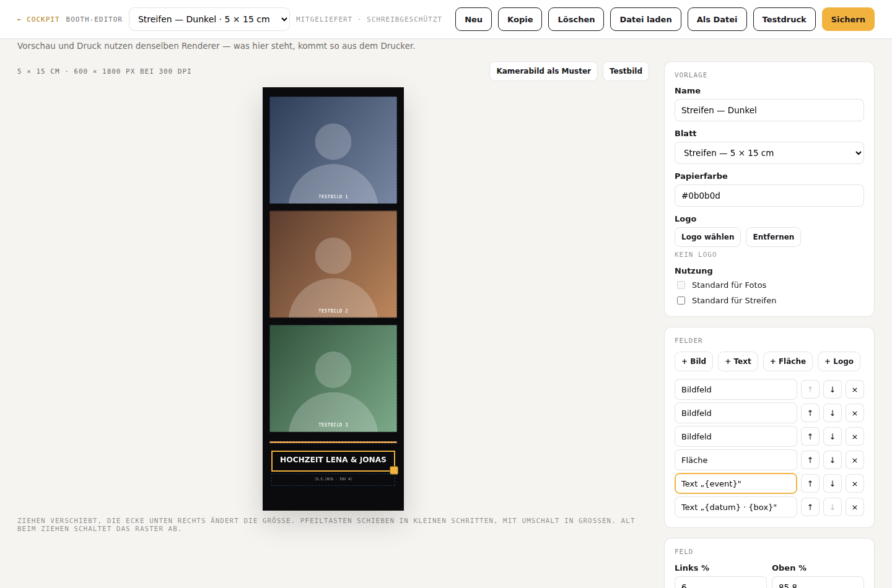Start a Testdruck

pyautogui.click(x=784, y=19)
